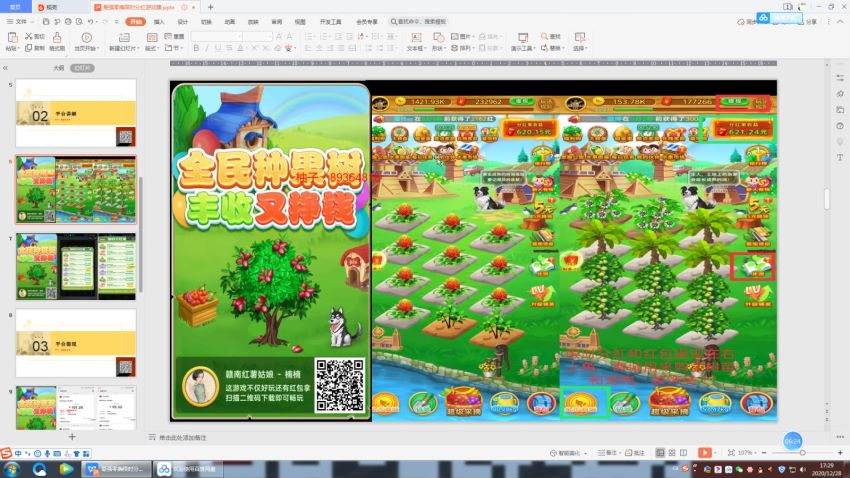Click the Sync cloud button
Image resolution: width=850 pixels, height=478 pixels.
[745, 22]
